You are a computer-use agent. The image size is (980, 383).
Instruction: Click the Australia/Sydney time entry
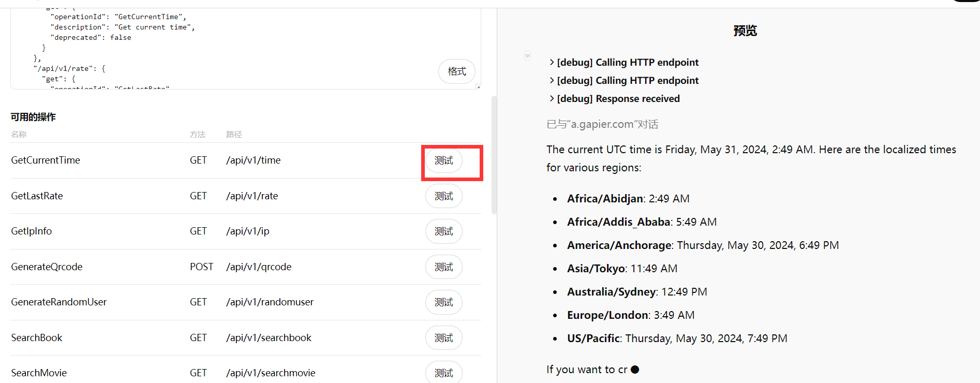tap(637, 292)
